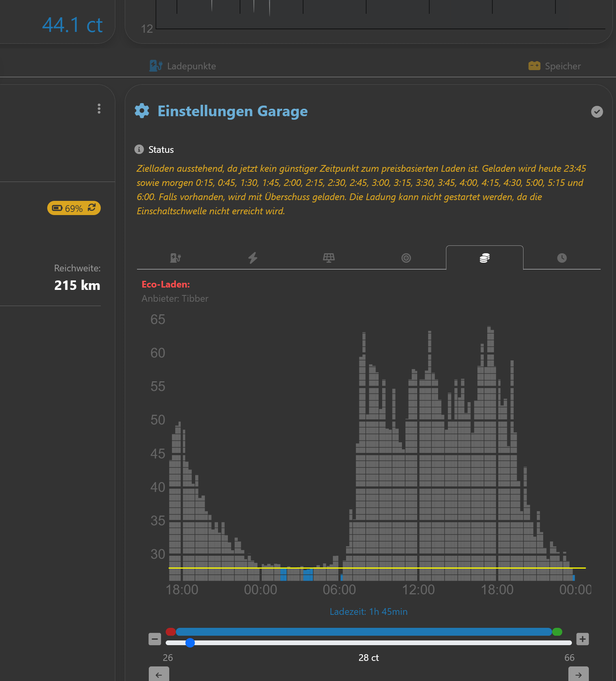Viewport: 616px width, 681px height.
Task: Click the blue price limit slider thumb
Action: (x=190, y=643)
